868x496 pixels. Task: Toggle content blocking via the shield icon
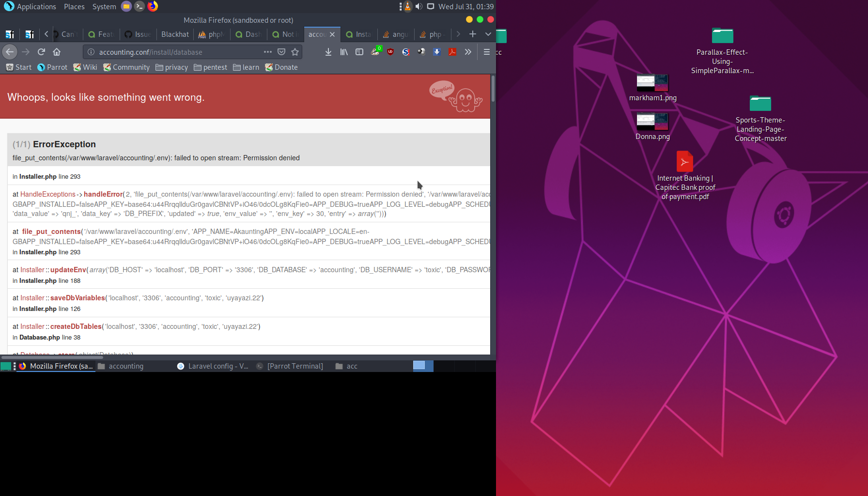[x=281, y=52]
